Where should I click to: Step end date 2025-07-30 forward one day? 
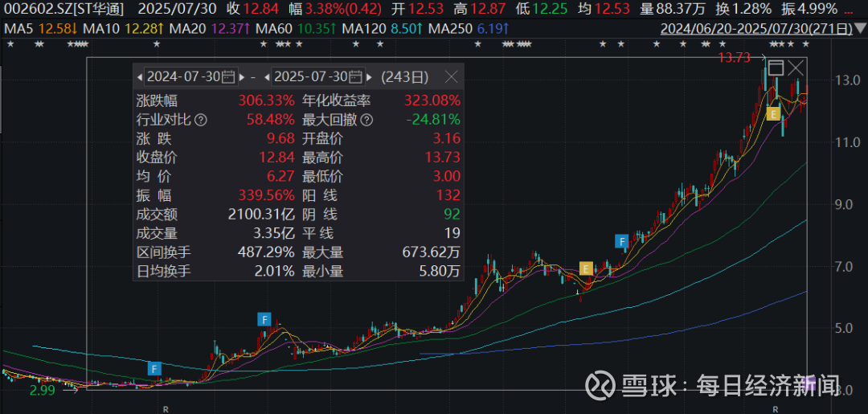point(370,77)
